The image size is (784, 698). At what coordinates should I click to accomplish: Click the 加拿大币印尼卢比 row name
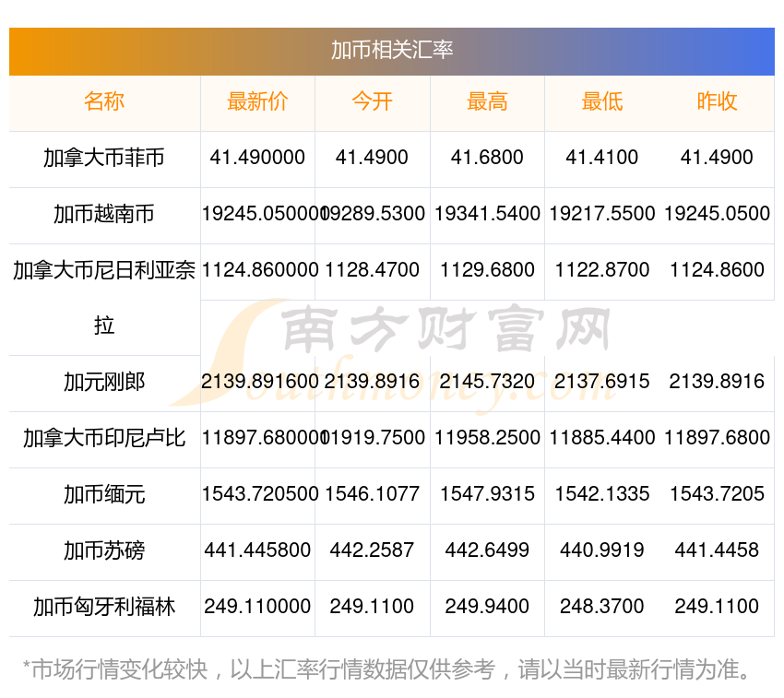pyautogui.click(x=104, y=439)
